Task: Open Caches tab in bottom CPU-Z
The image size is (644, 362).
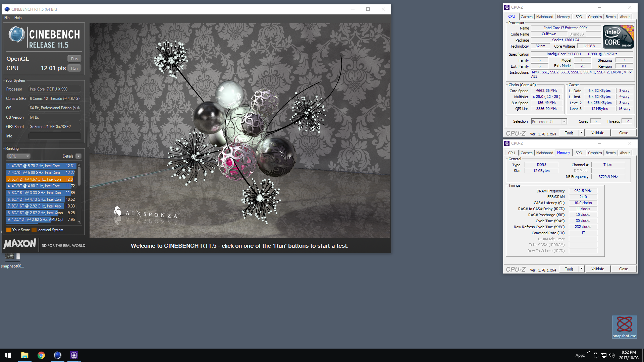Action: (x=526, y=153)
